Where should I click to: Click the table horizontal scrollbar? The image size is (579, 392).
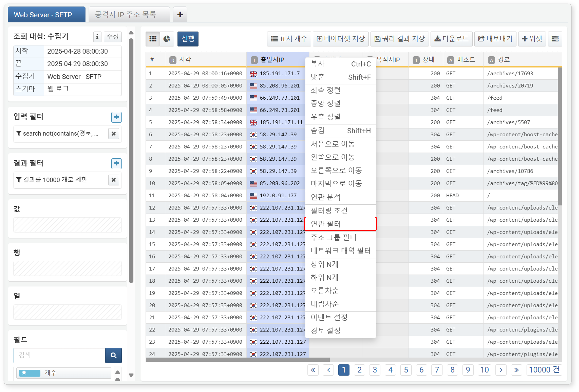point(238,360)
